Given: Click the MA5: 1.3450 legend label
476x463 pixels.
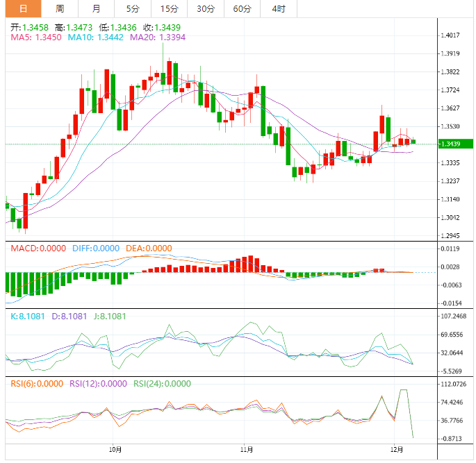Looking at the screenshot, I should 36,37.
